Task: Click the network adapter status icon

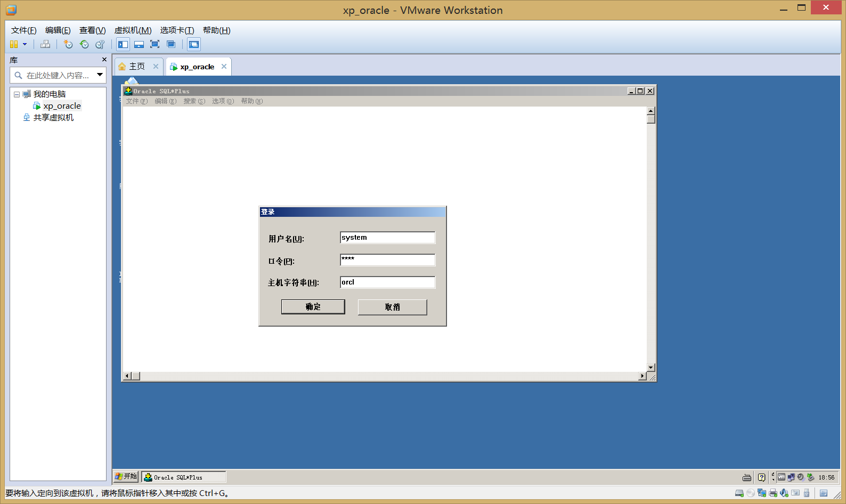Action: click(x=762, y=493)
